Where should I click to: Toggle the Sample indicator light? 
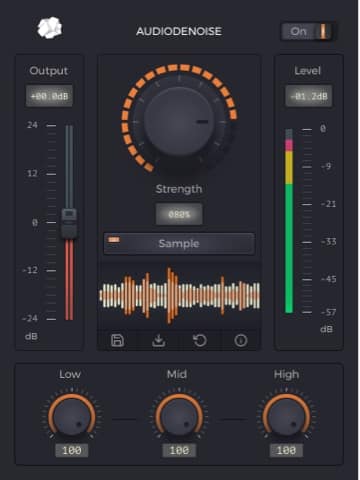click(114, 240)
